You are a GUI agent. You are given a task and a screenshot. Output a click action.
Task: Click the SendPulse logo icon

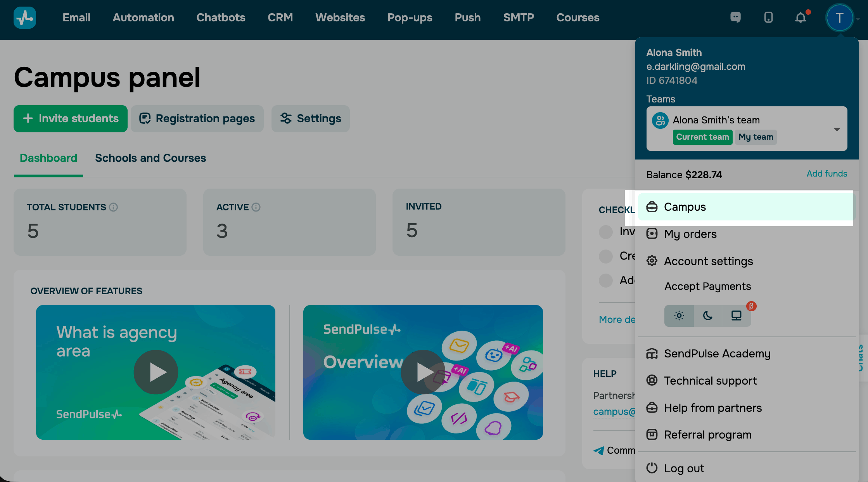[25, 17]
